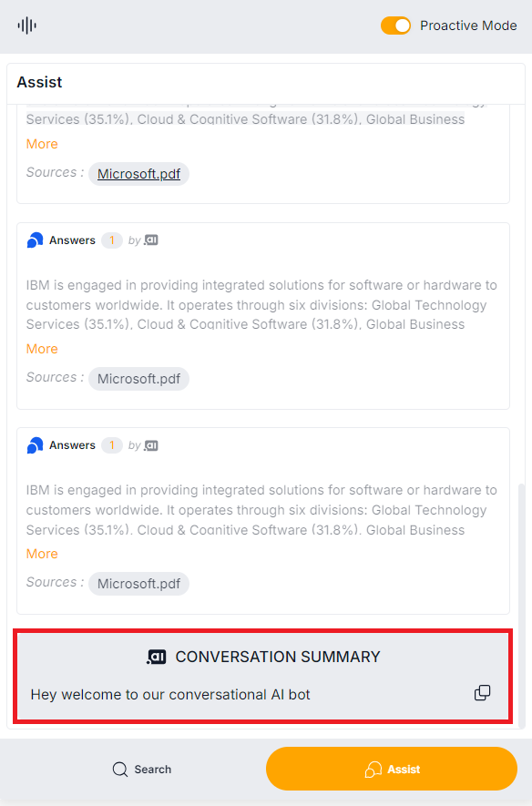Click the bell icon inside the Assist button
This screenshot has width=532, height=806.
(372, 769)
